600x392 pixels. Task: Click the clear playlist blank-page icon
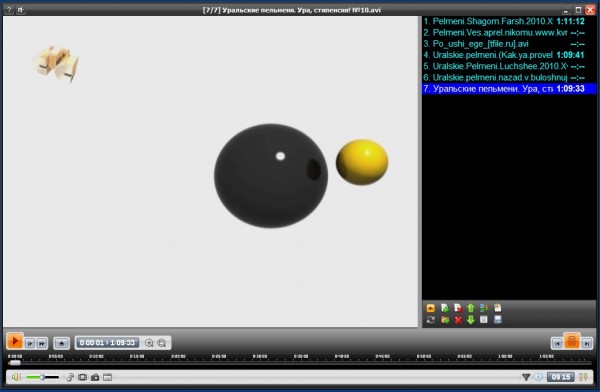(x=484, y=320)
